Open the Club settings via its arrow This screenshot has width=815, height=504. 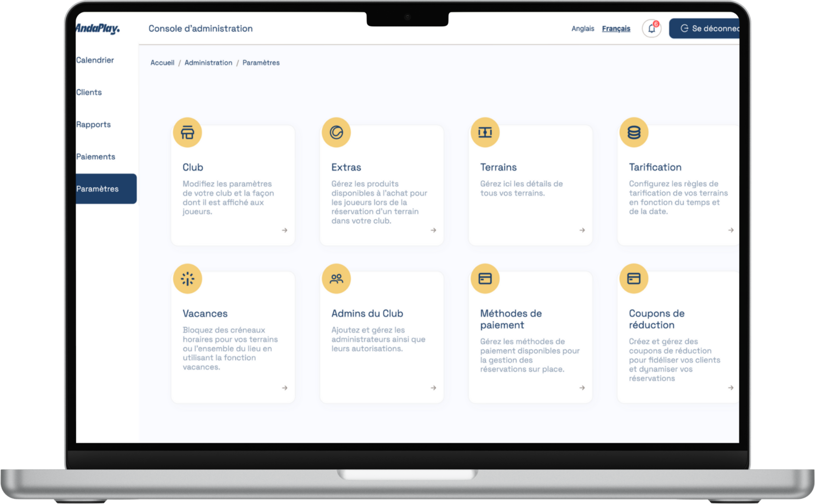(x=285, y=230)
